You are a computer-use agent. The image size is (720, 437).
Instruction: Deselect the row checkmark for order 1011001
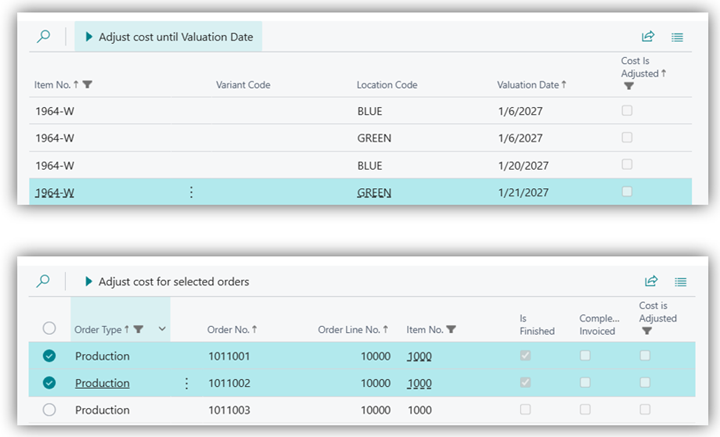(50, 356)
